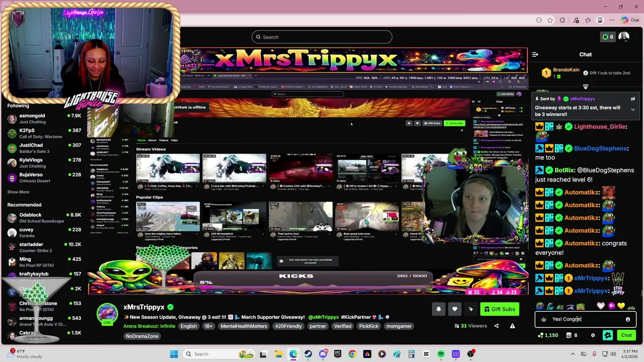Open browser extensions puzzle icon
This screenshot has height=362, width=644.
(562, 20)
